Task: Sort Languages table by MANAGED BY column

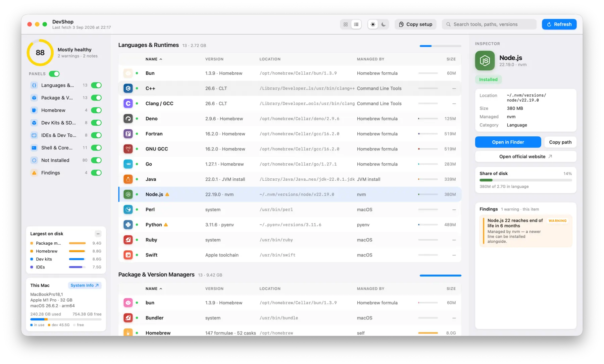Action: click(x=370, y=59)
